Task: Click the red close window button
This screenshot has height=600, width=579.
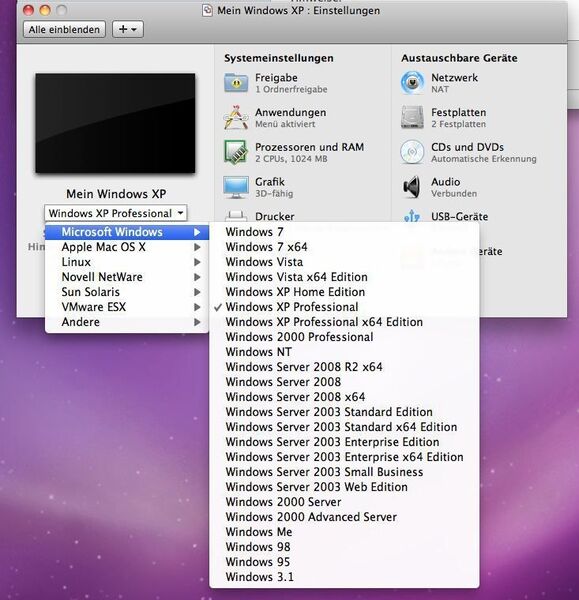Action: (28, 10)
